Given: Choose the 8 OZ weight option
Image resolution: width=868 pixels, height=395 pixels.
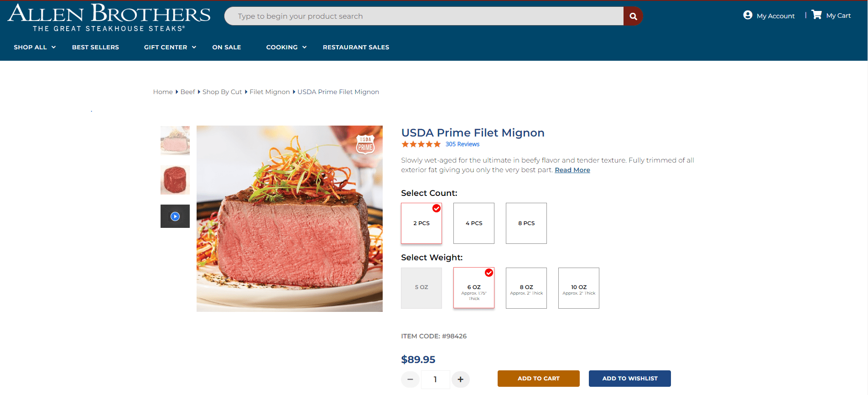Looking at the screenshot, I should (x=526, y=288).
